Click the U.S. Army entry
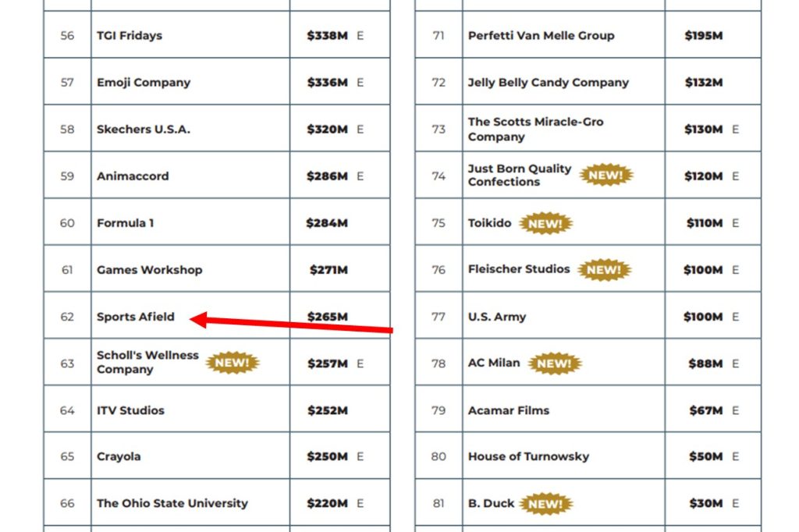The height and width of the screenshot is (532, 799). point(497,317)
